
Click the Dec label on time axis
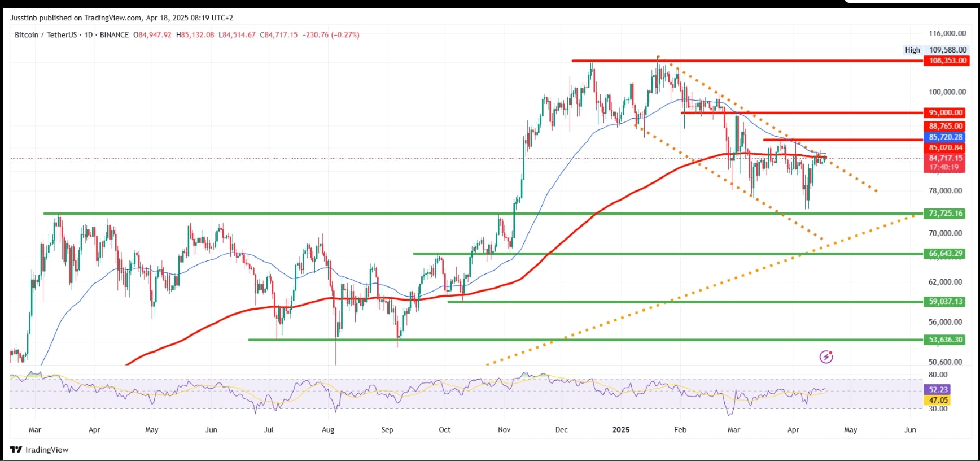click(562, 430)
